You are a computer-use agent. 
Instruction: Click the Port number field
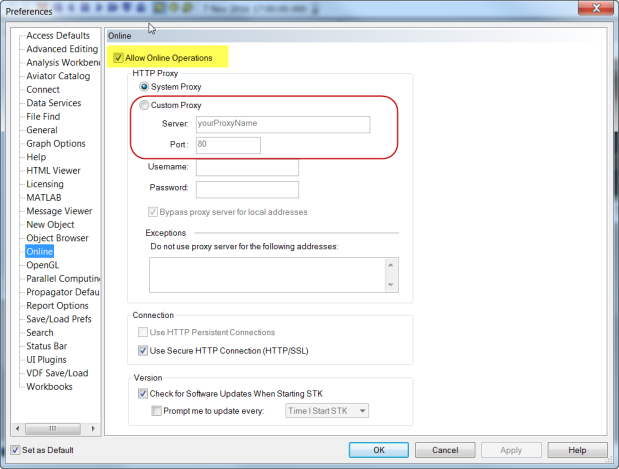point(228,145)
